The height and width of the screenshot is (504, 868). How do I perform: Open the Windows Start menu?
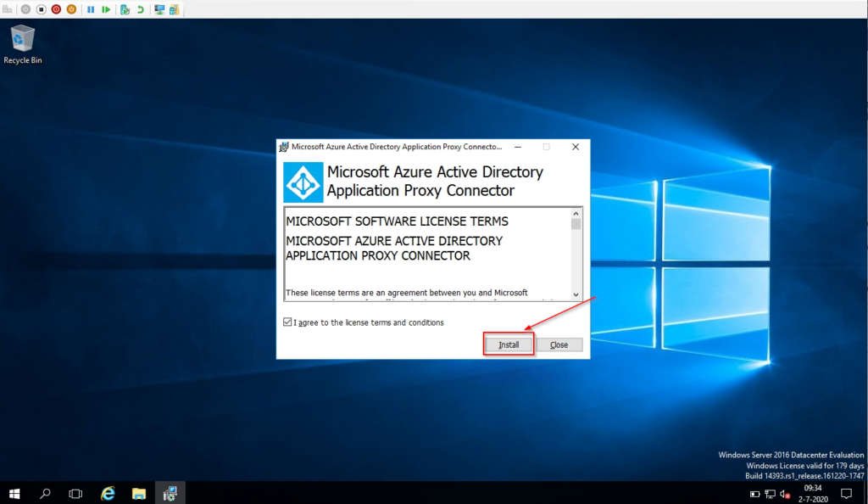pos(14,493)
